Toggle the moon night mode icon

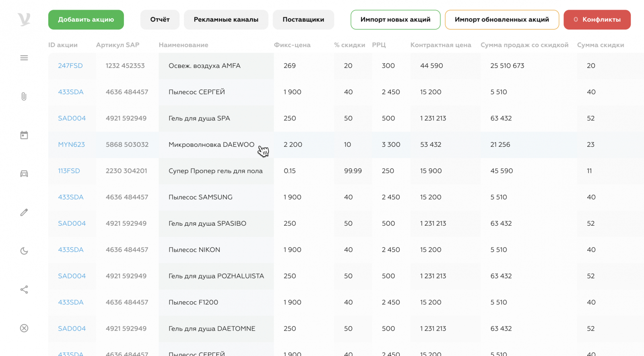24,251
